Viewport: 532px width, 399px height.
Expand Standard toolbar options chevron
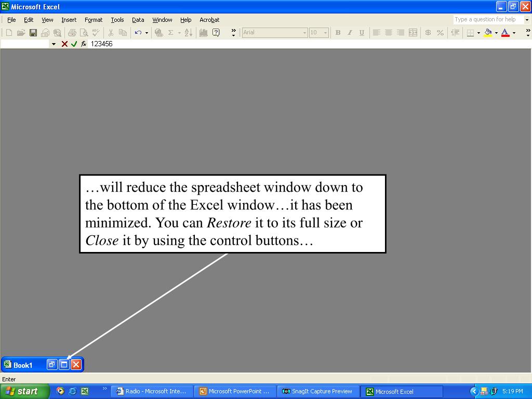pyautogui.click(x=233, y=33)
